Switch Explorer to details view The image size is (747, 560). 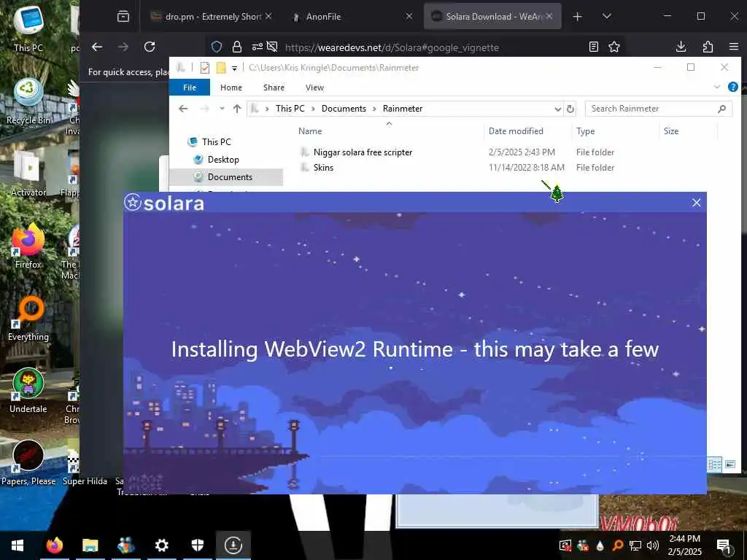point(714,464)
